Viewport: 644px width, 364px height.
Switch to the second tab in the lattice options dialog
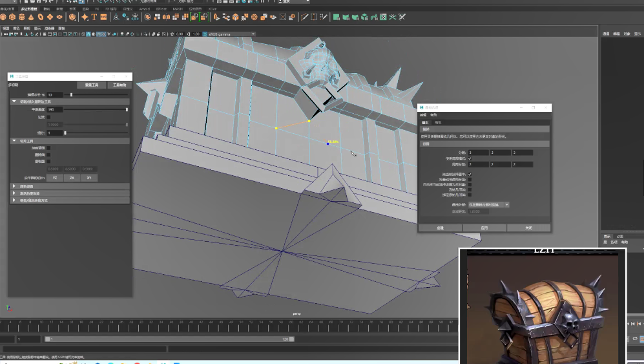(x=438, y=122)
